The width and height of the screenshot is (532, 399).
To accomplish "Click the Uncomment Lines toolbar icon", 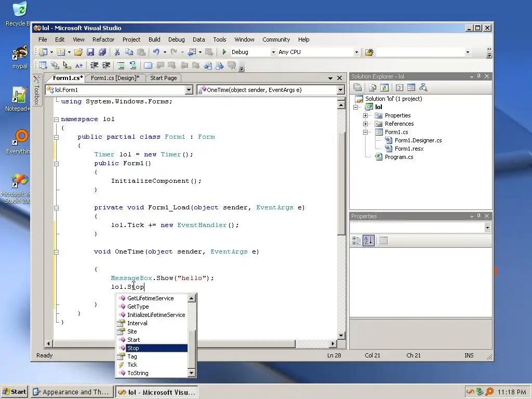I will pos(132,65).
